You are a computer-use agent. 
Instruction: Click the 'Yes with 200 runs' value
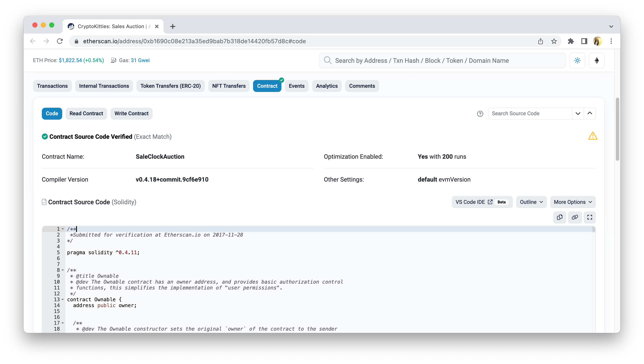(442, 157)
